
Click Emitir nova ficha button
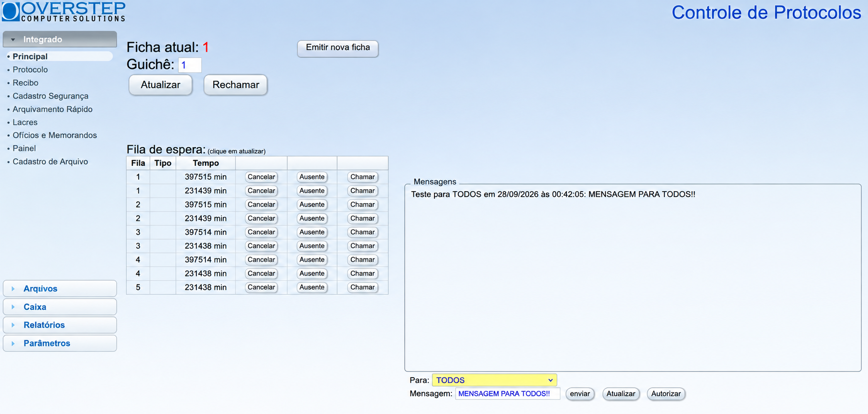(x=338, y=48)
